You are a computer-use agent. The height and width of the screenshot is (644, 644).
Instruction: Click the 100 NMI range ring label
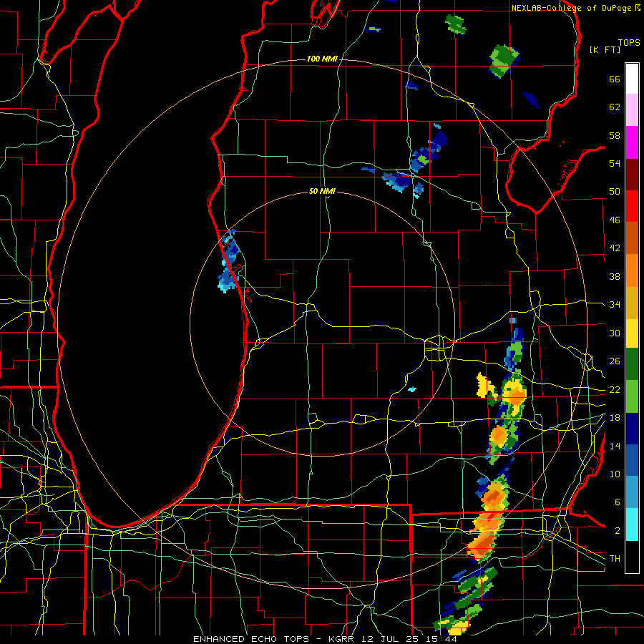click(322, 59)
